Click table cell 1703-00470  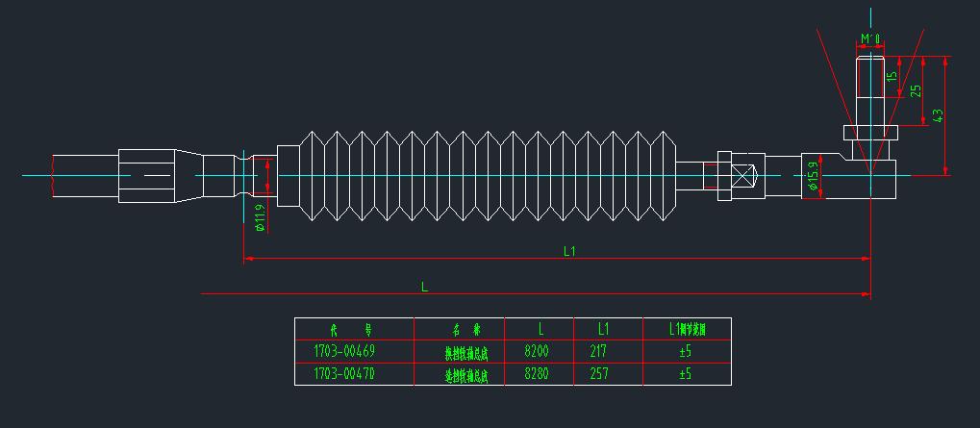click(343, 374)
